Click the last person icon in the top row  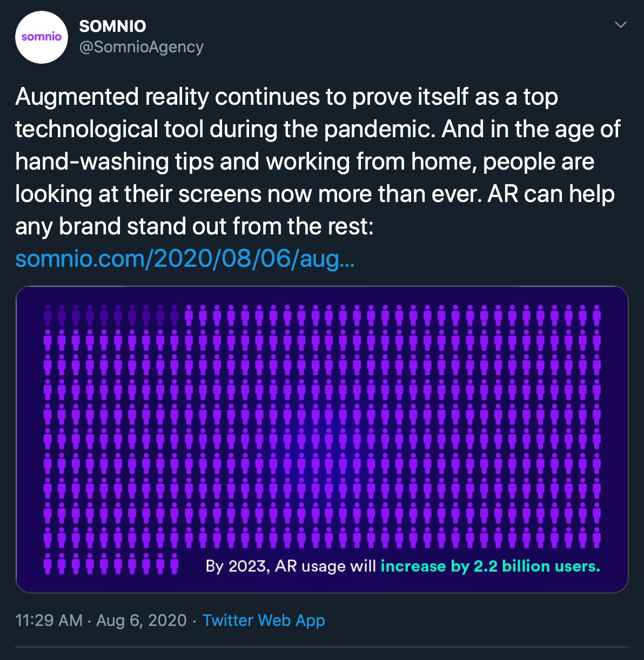click(596, 315)
